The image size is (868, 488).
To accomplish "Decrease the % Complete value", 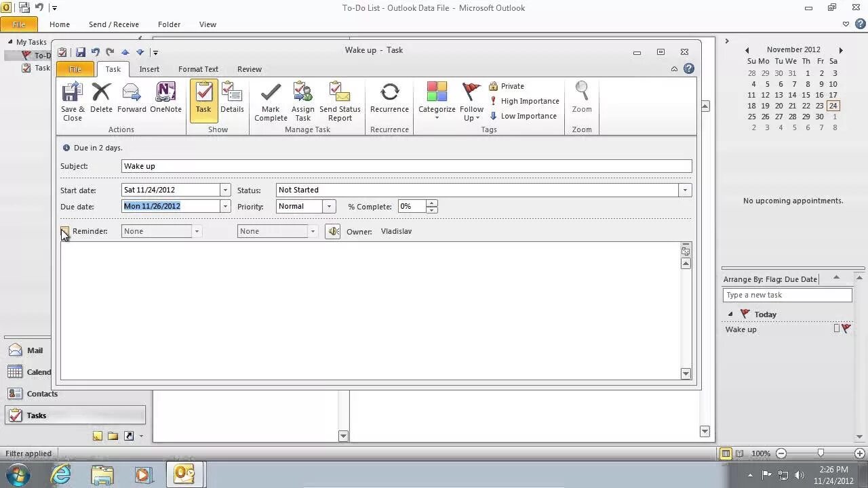I will tap(431, 209).
